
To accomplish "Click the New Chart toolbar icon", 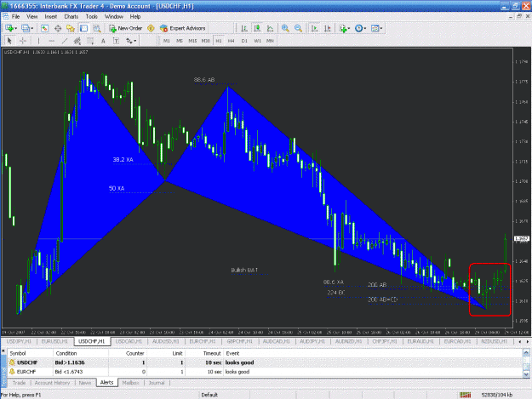I will click(9, 28).
